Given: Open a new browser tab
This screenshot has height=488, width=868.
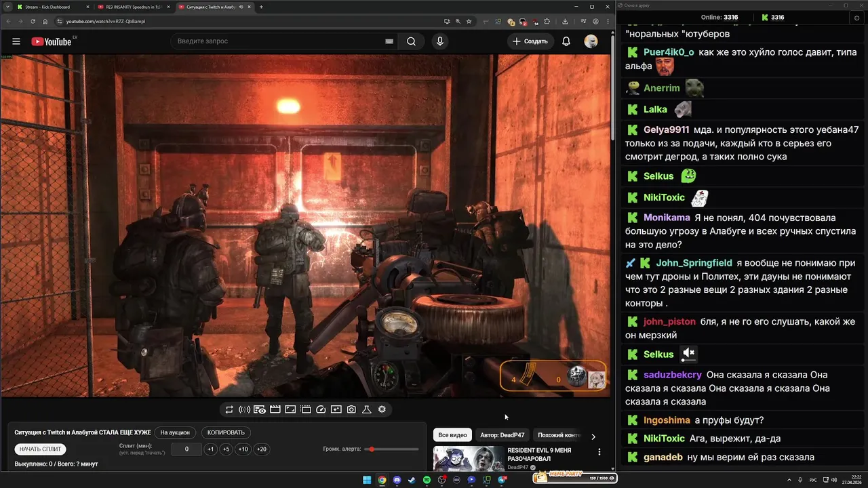Looking at the screenshot, I should (x=261, y=7).
